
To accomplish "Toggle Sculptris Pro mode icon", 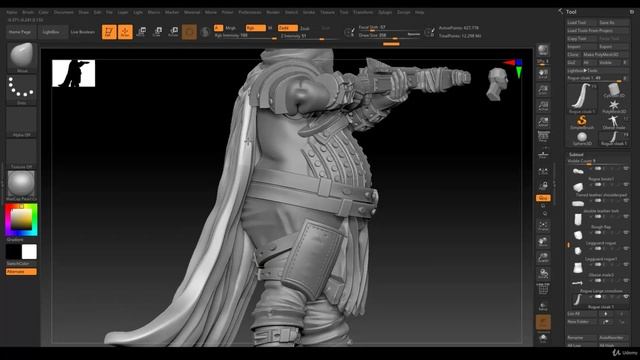I will click(x=205, y=32).
